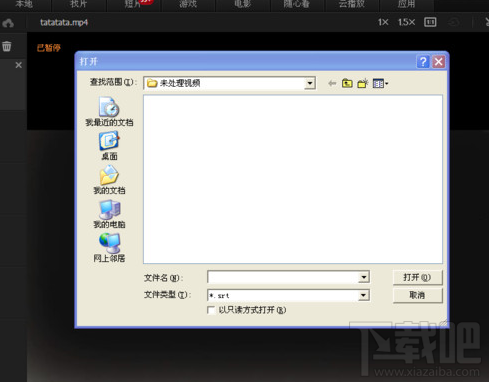489x382 pixels.
Task: Expand the look-in folder dropdown
Action: tap(310, 83)
